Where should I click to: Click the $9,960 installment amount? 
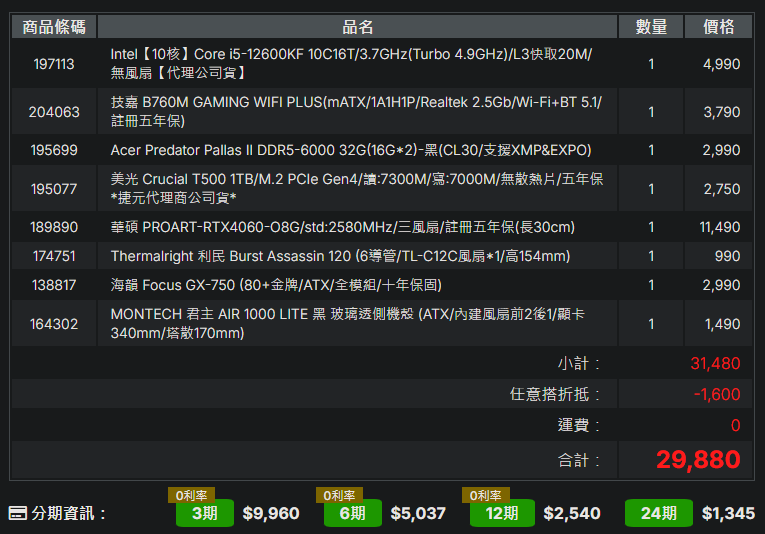271,514
